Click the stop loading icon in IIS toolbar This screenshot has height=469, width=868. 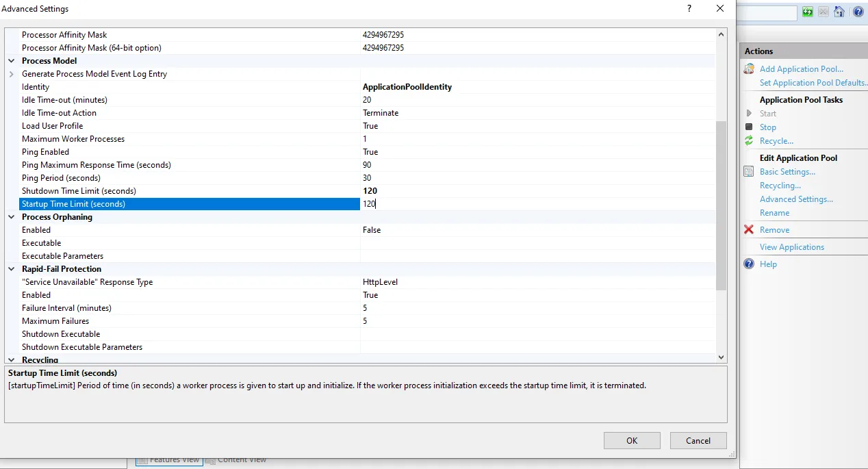pyautogui.click(x=823, y=12)
